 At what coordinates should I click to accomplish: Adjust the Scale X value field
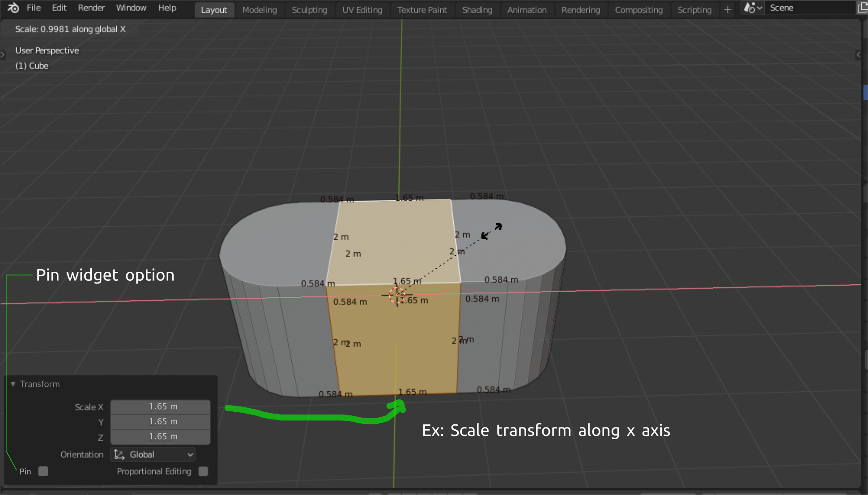point(160,406)
